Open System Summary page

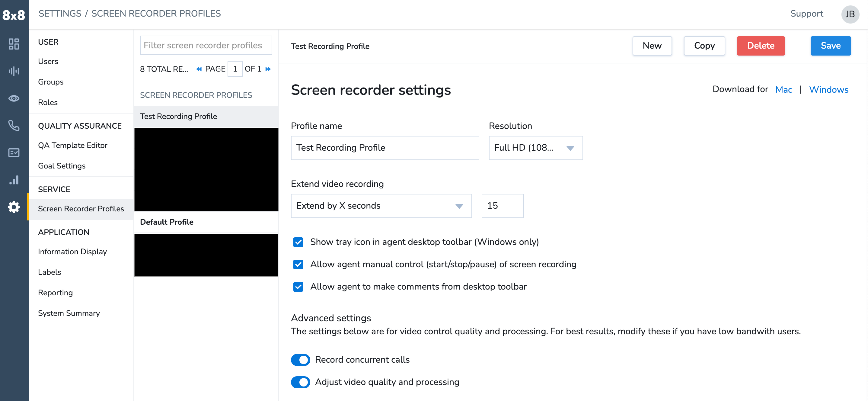point(69,313)
